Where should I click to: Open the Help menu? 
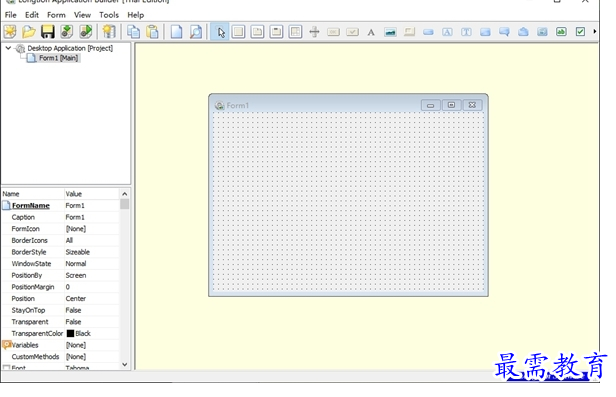(x=136, y=15)
